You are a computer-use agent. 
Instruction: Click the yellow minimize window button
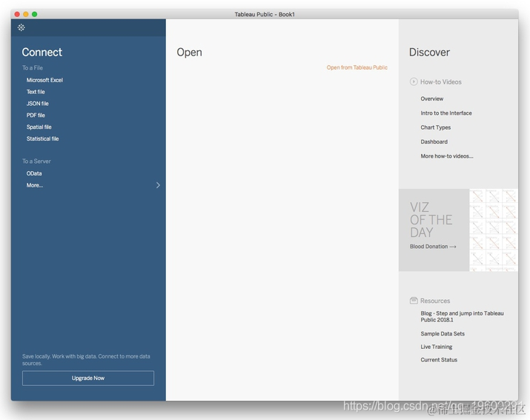coord(26,14)
